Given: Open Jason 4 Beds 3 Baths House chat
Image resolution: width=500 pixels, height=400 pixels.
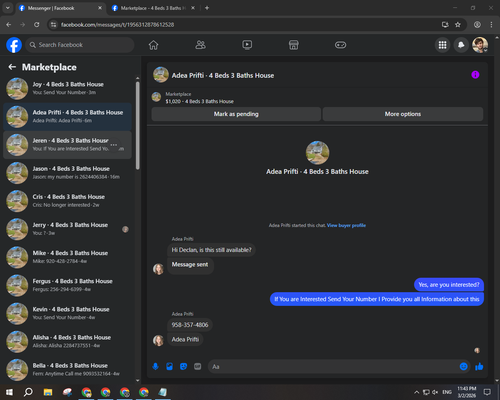Looking at the screenshot, I should 67,173.
